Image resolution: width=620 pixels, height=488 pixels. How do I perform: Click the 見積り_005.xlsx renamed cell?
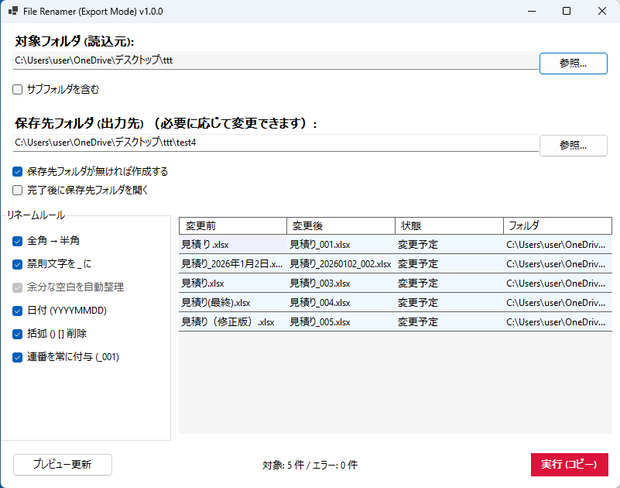coord(341,322)
